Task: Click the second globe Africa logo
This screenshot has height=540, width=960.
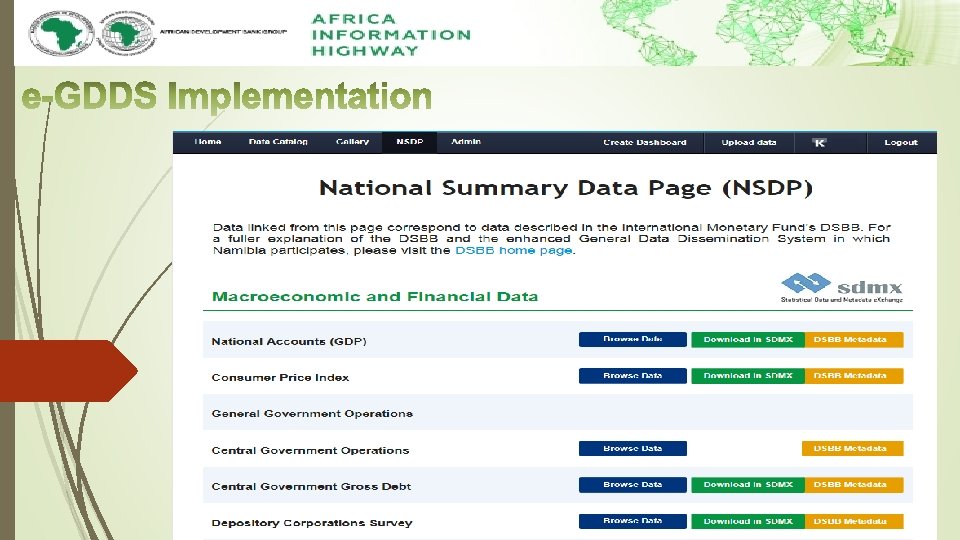Action: tap(127, 33)
